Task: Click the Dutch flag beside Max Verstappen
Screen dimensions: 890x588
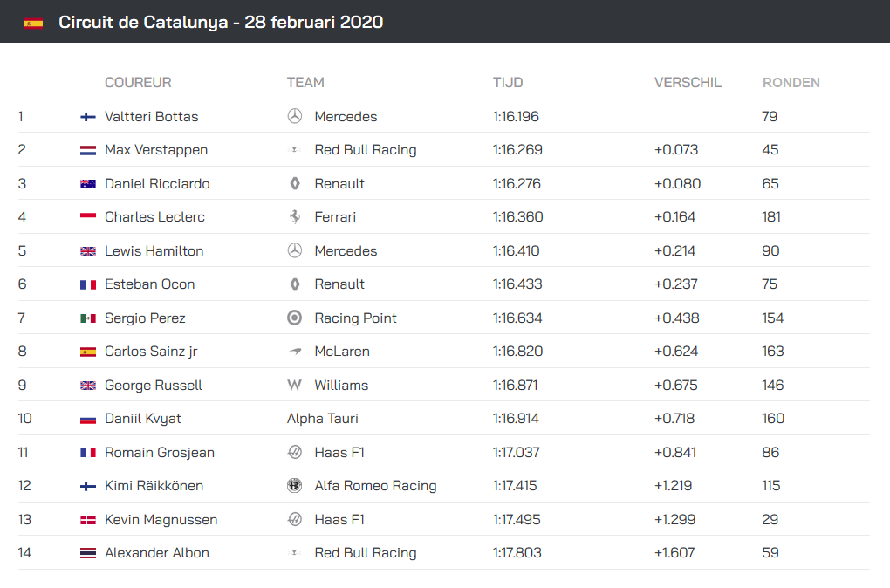Action: (88, 150)
